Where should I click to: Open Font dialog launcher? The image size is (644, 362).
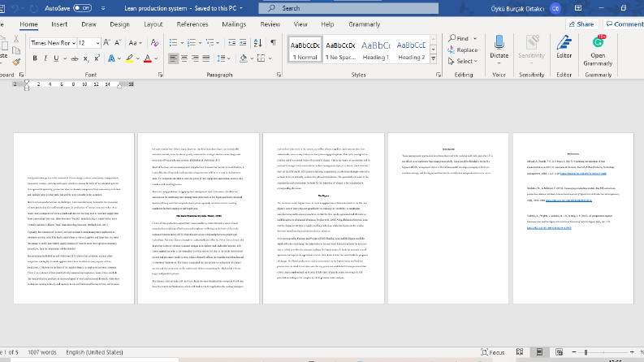pyautogui.click(x=160, y=75)
